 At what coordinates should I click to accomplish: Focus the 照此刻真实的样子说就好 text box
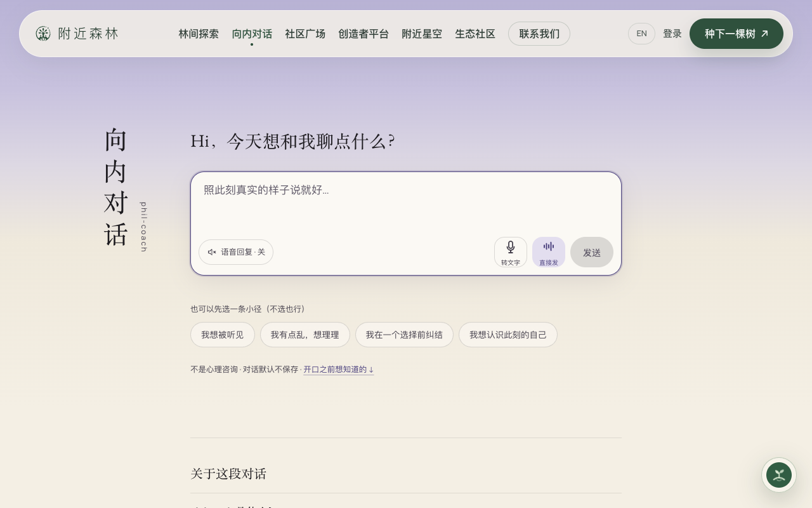(x=406, y=203)
